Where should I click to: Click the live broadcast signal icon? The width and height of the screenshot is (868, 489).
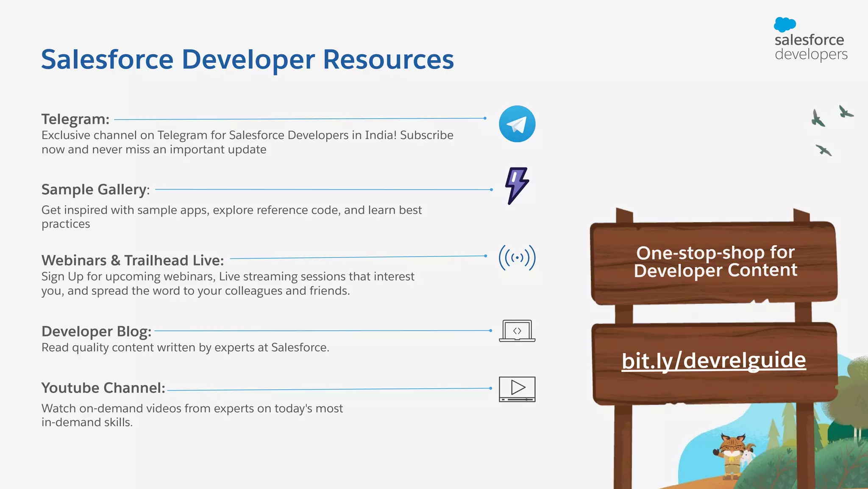(517, 257)
